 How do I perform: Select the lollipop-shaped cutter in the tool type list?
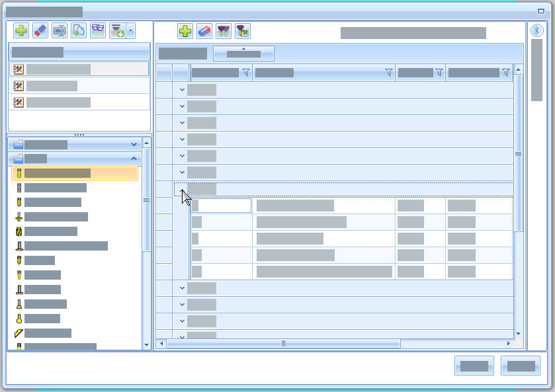click(x=19, y=319)
